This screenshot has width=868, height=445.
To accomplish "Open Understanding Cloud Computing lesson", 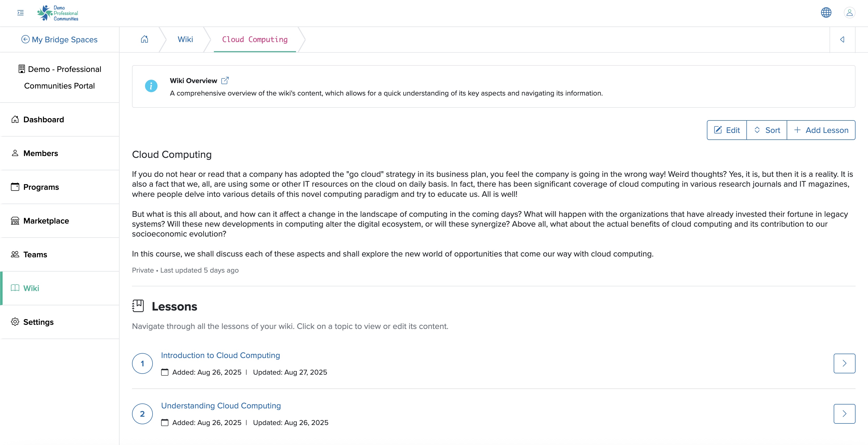I will click(221, 406).
